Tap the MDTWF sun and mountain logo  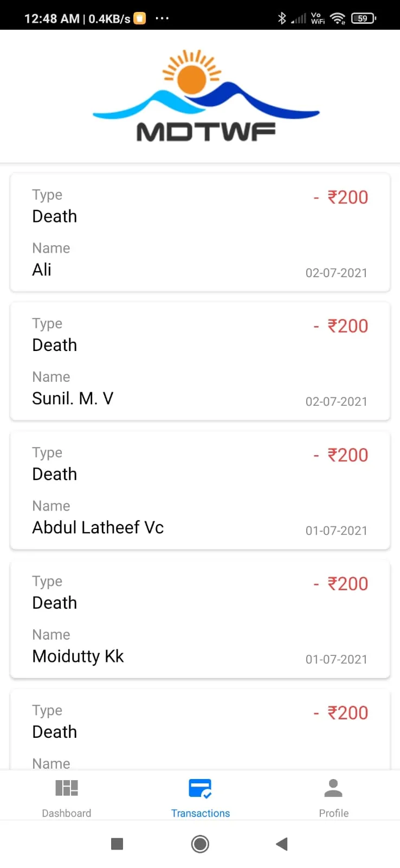point(206,95)
